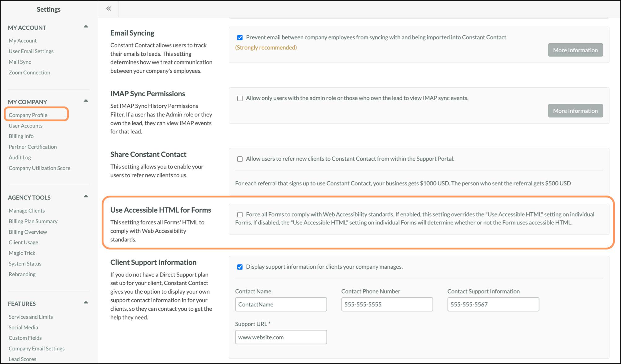
Task: Go to Mail Sync page
Action: (x=20, y=62)
